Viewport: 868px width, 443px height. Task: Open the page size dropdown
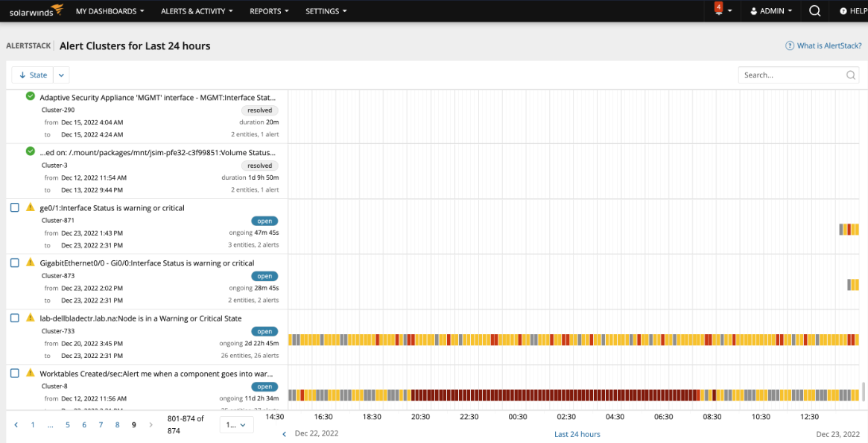coord(236,424)
